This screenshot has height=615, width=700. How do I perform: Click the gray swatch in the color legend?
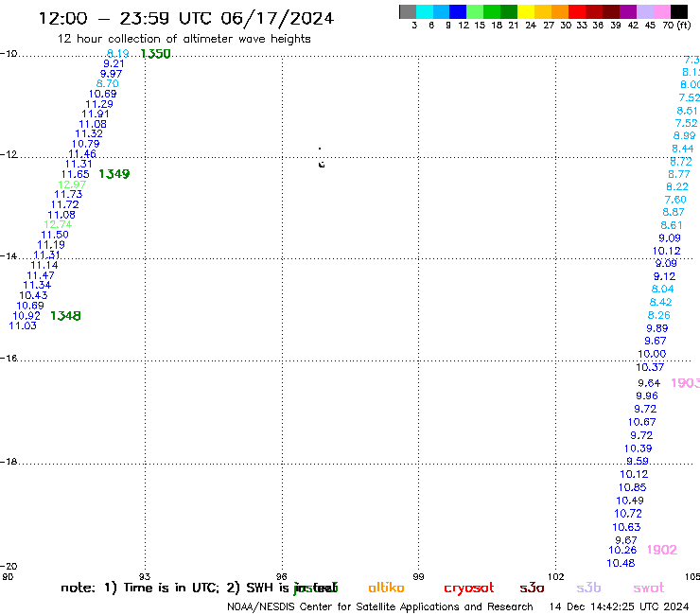(x=408, y=11)
